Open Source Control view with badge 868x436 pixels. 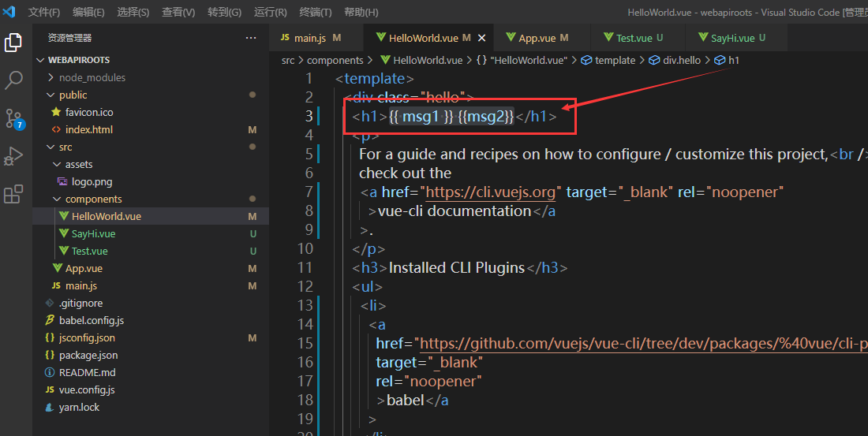(14, 118)
